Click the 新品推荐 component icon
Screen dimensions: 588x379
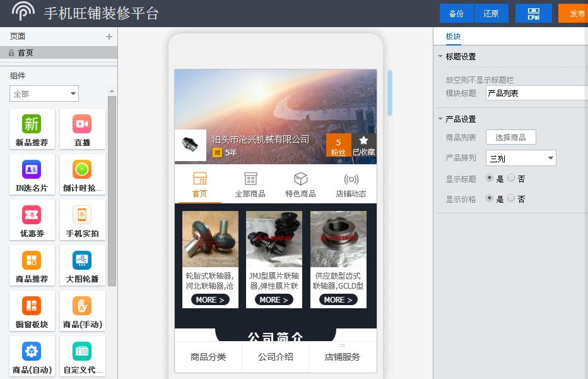[32, 124]
